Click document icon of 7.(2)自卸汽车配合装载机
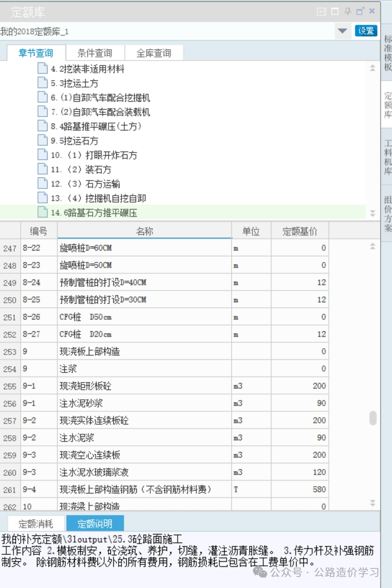The height and width of the screenshot is (588, 392). point(43,112)
